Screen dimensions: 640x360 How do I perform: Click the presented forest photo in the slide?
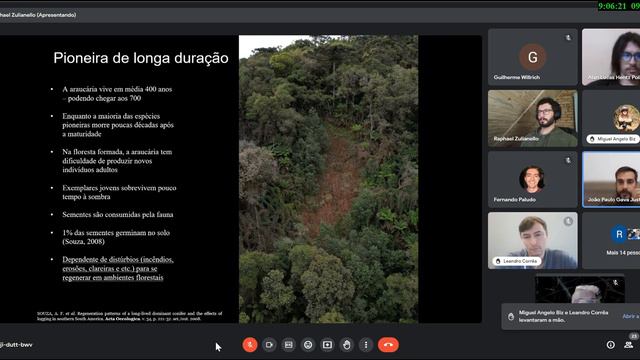pyautogui.click(x=328, y=179)
